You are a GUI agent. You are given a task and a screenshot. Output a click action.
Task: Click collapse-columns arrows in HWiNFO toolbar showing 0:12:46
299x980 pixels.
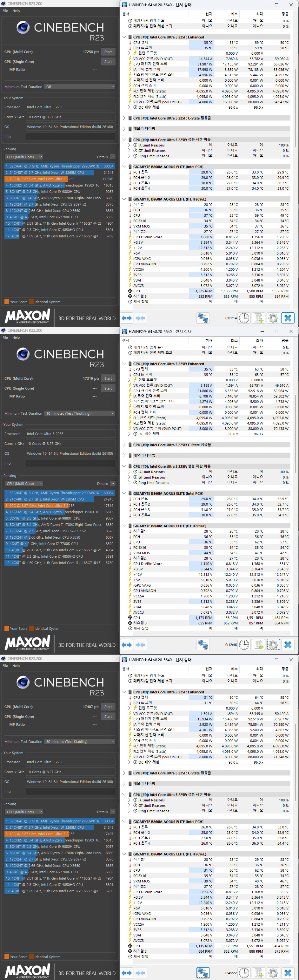[140, 645]
